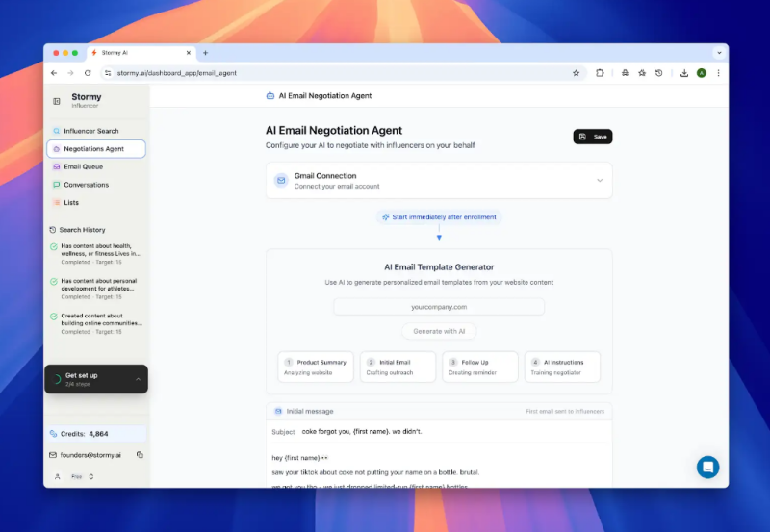The width and height of the screenshot is (770, 532).
Task: Open the tab search dropdown arrow
Action: tap(719, 53)
